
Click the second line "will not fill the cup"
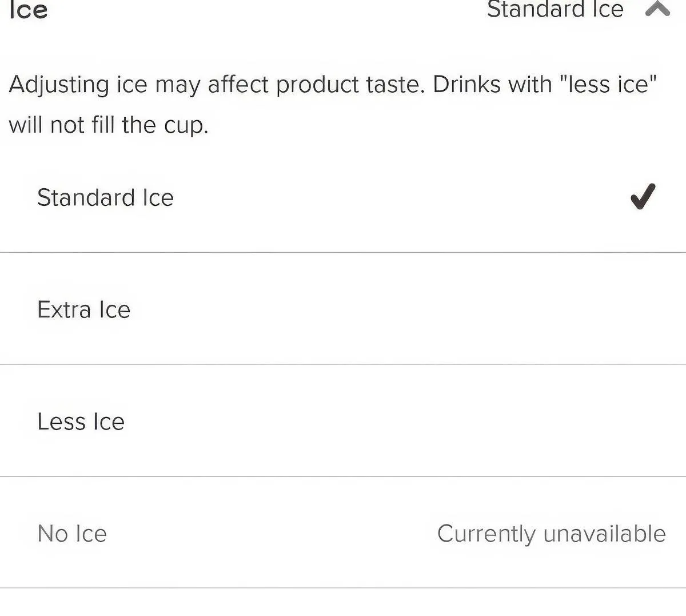point(108,125)
